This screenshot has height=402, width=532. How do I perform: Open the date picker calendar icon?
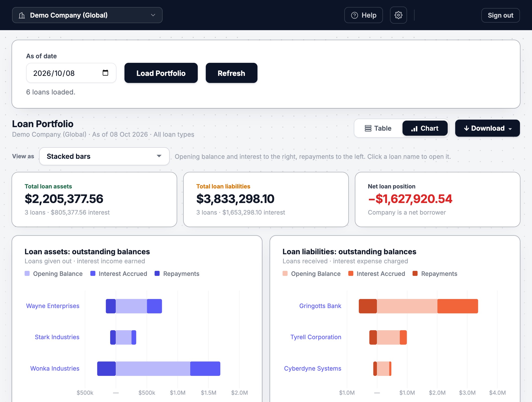click(105, 73)
